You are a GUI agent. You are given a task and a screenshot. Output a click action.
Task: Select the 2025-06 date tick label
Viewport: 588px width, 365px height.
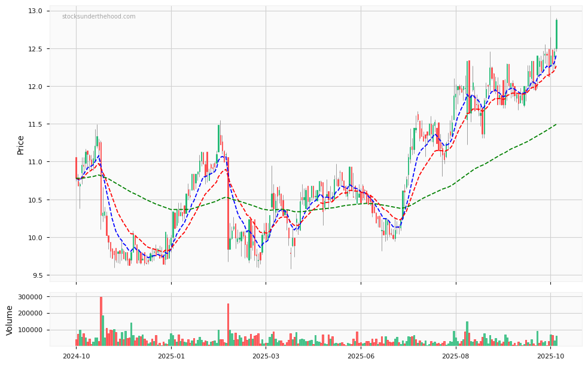coord(361,356)
